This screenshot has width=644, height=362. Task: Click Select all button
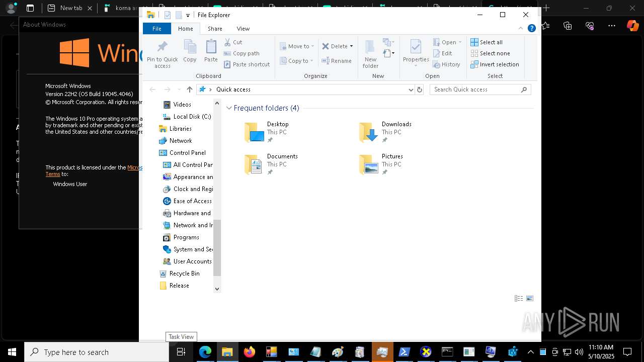click(x=487, y=42)
